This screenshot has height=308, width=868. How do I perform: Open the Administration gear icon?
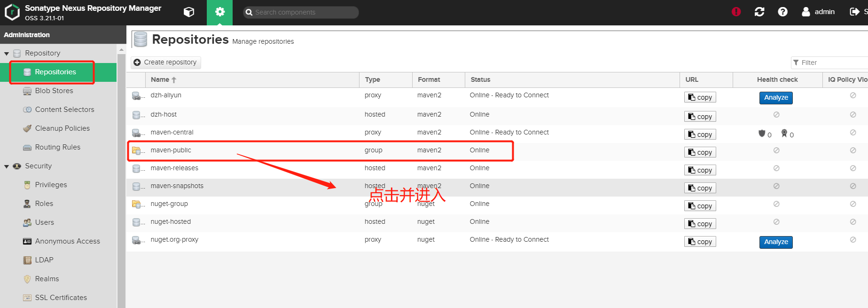pyautogui.click(x=219, y=12)
